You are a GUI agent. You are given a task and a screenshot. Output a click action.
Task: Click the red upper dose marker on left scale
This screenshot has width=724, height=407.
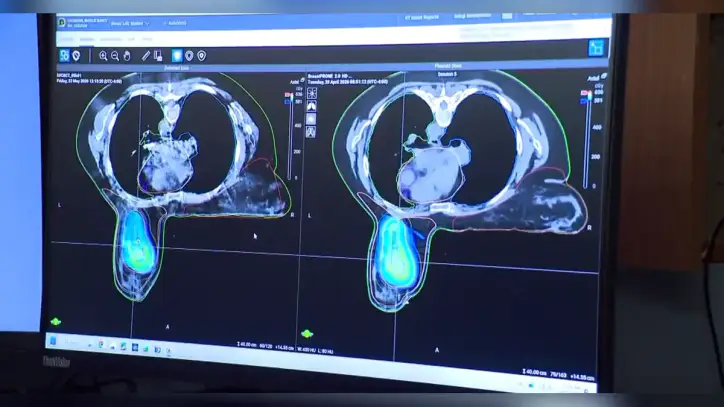288,95
